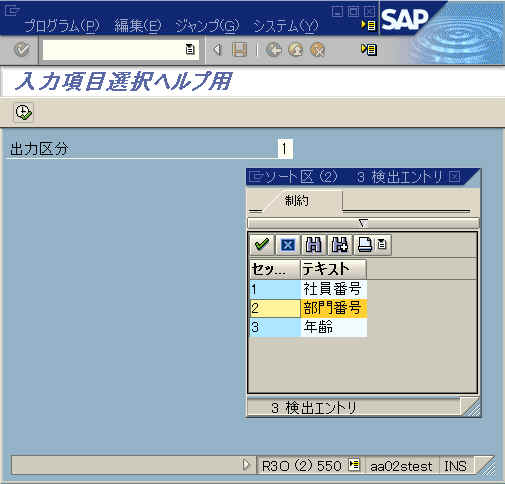Click the Find Next binoculars-plus icon
Screen dimensions: 505x484
[339, 245]
